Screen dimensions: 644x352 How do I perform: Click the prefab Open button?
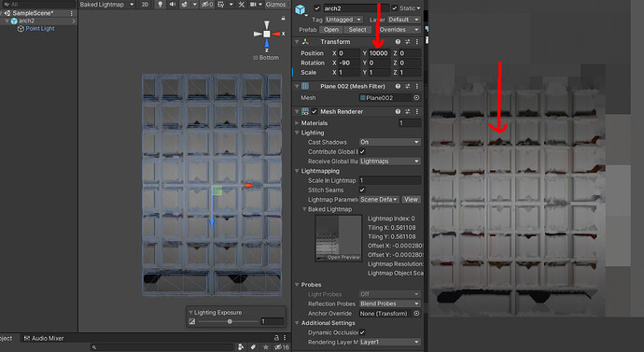(331, 30)
